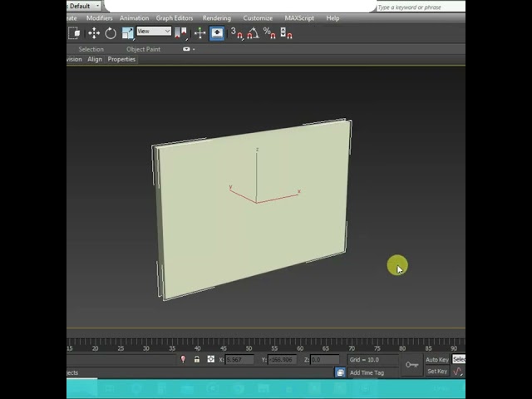Toggle the Auto Key button
The image size is (532, 399).
(x=437, y=360)
